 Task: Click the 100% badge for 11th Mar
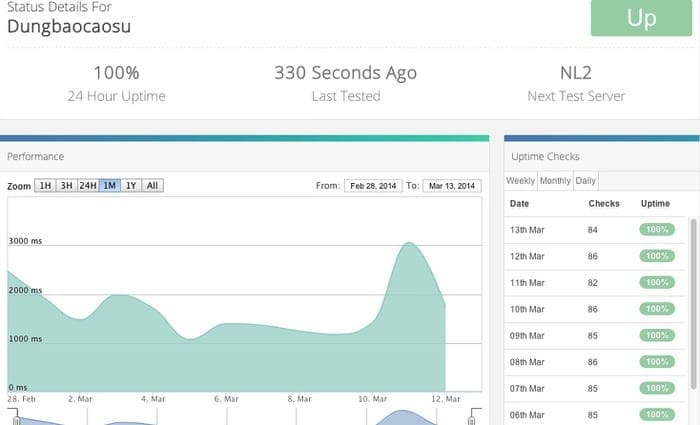tap(657, 282)
